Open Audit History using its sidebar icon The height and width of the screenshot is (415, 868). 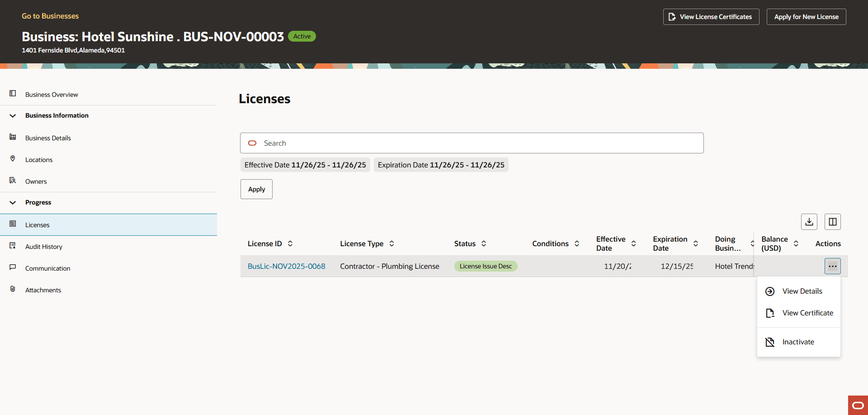click(x=12, y=246)
